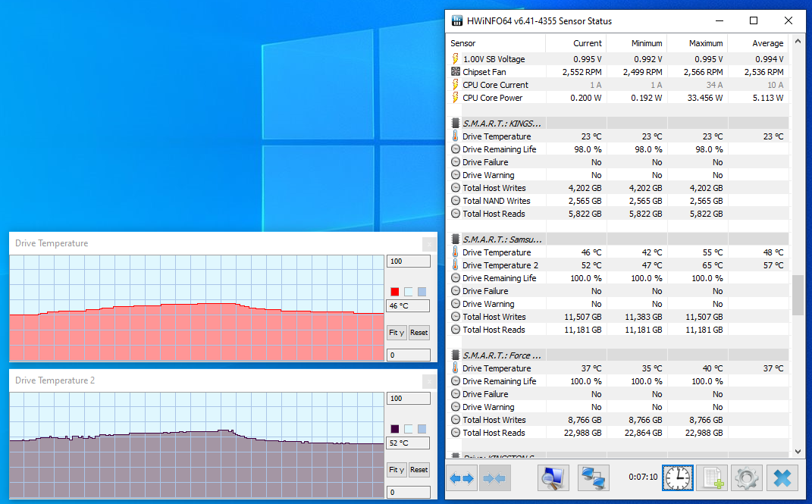Select the Total NAND Writes row label
This screenshot has height=504, width=812.
[x=496, y=200]
